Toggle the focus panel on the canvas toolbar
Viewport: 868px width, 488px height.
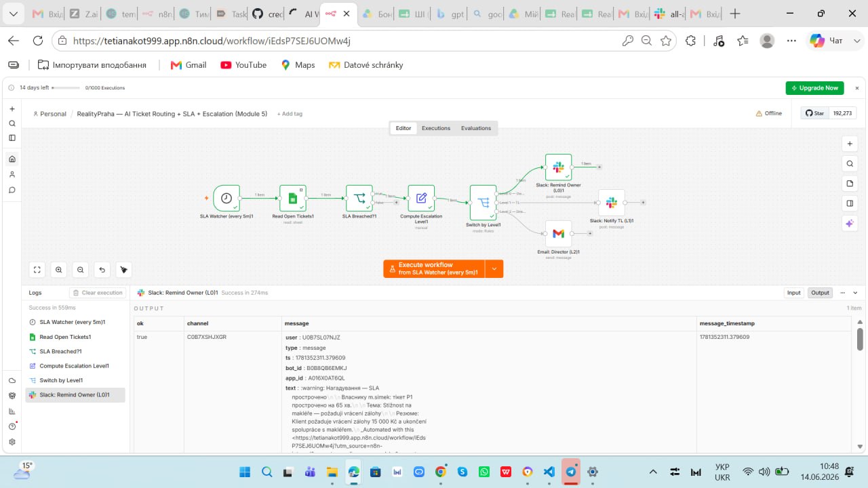(850, 203)
